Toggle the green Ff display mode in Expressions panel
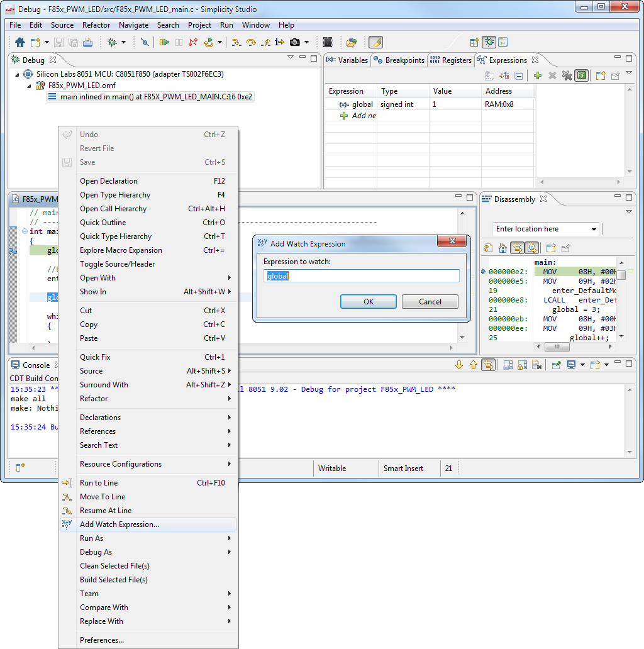This screenshot has height=649, width=644. (x=581, y=75)
